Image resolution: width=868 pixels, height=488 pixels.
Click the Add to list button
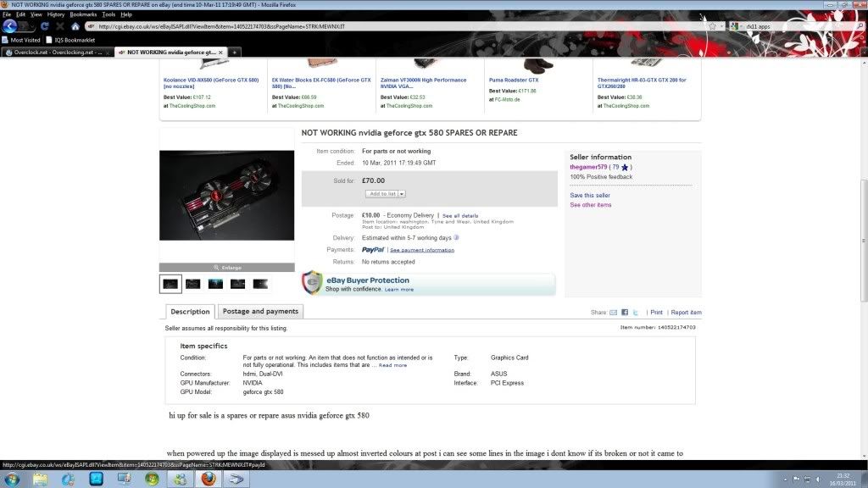[382, 194]
